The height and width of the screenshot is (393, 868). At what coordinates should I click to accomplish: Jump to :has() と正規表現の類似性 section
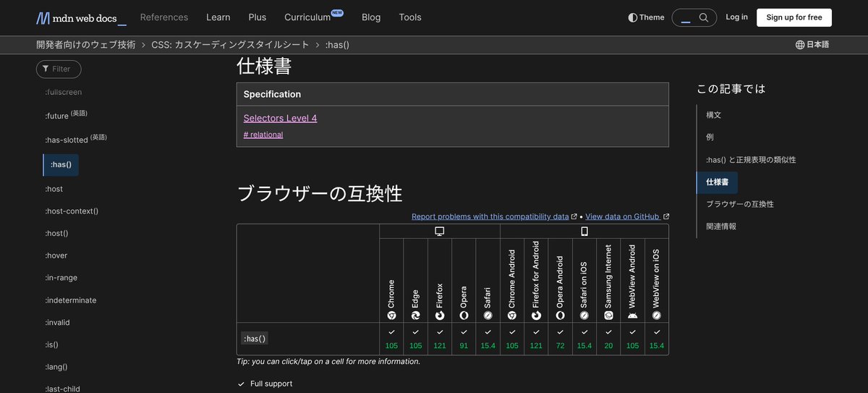pos(751,159)
